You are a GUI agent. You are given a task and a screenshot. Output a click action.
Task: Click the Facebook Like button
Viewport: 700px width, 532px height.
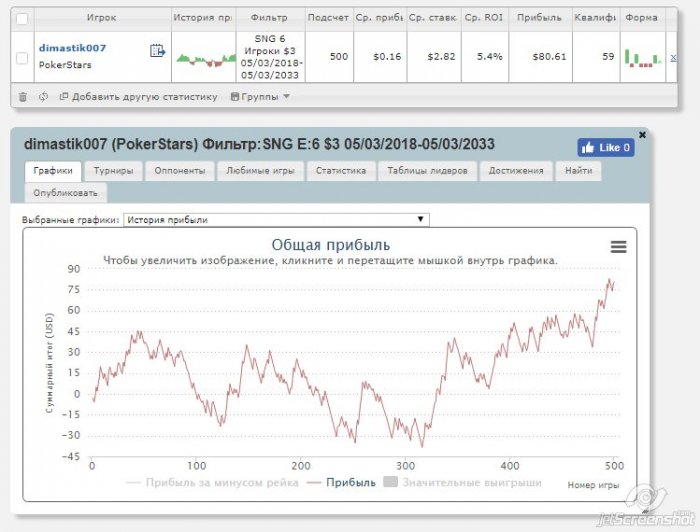click(x=606, y=148)
